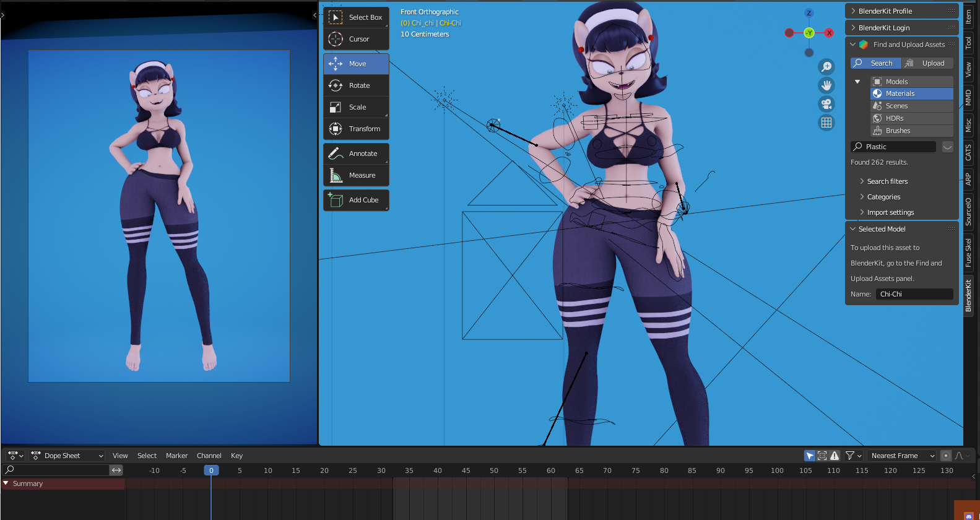The width and height of the screenshot is (980, 520).
Task: Toggle camera view in viewport
Action: click(x=826, y=104)
